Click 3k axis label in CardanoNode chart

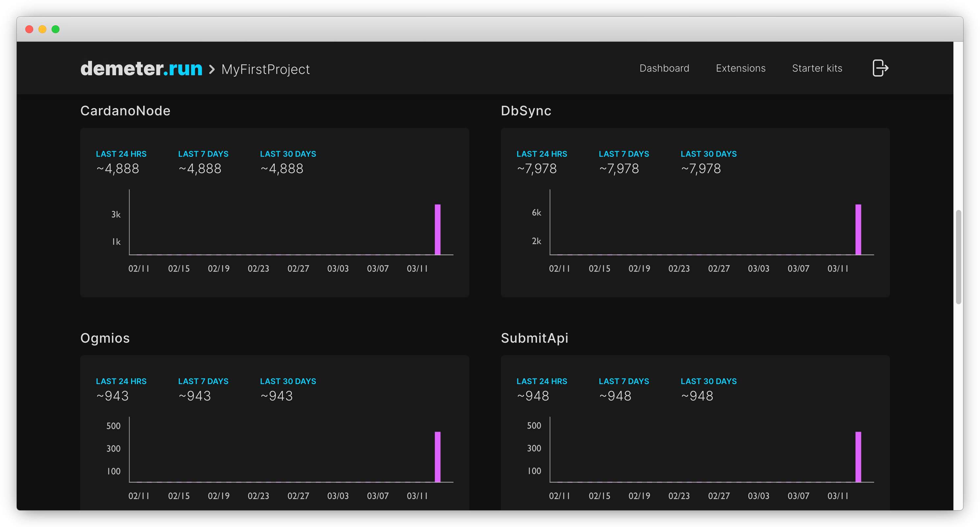116,215
